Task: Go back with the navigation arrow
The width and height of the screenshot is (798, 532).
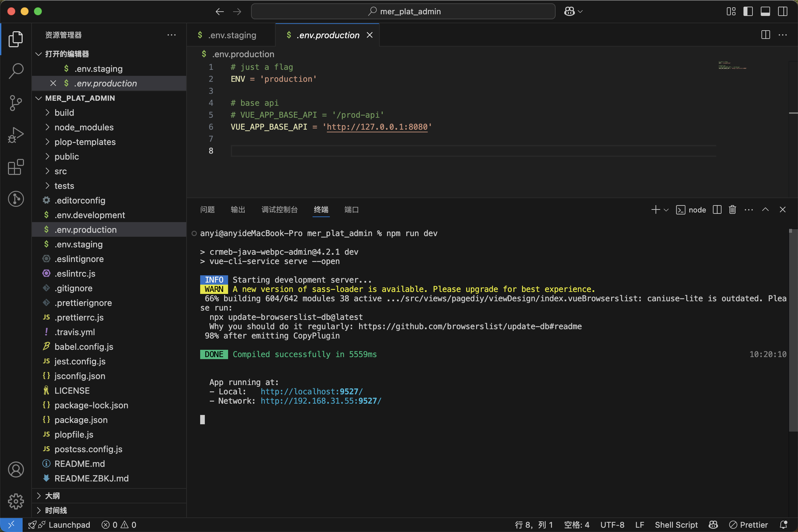Action: (219, 12)
